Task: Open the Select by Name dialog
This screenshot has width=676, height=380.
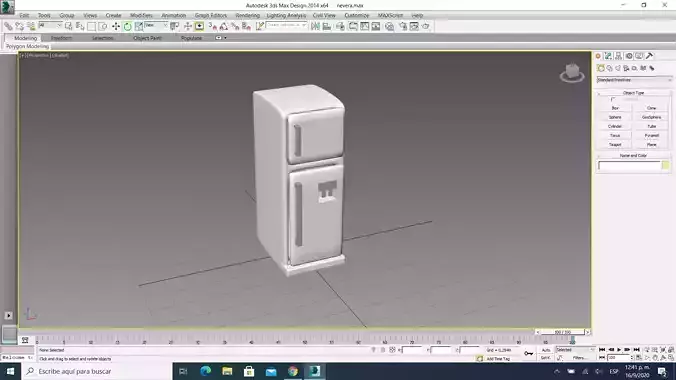Action: coord(80,26)
